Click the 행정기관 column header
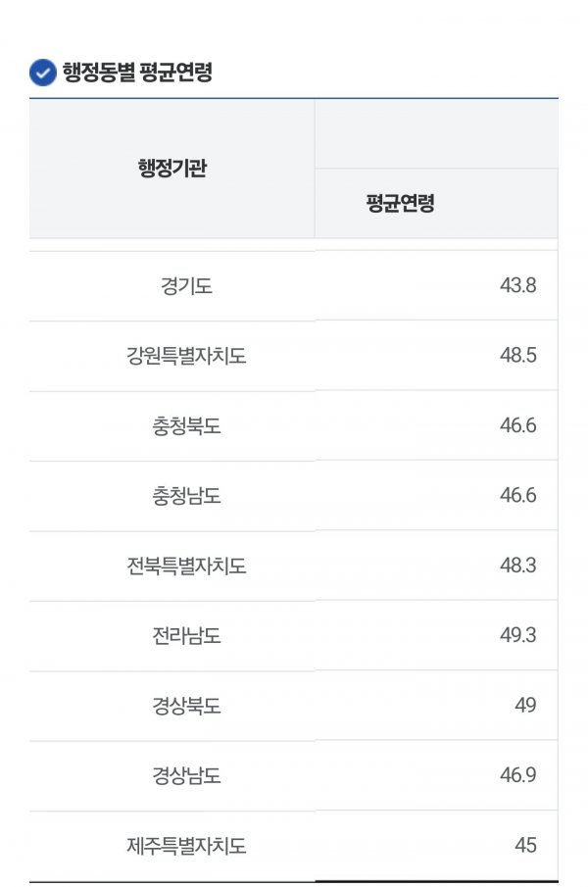Viewport: 588px width, 887px height. (172, 168)
